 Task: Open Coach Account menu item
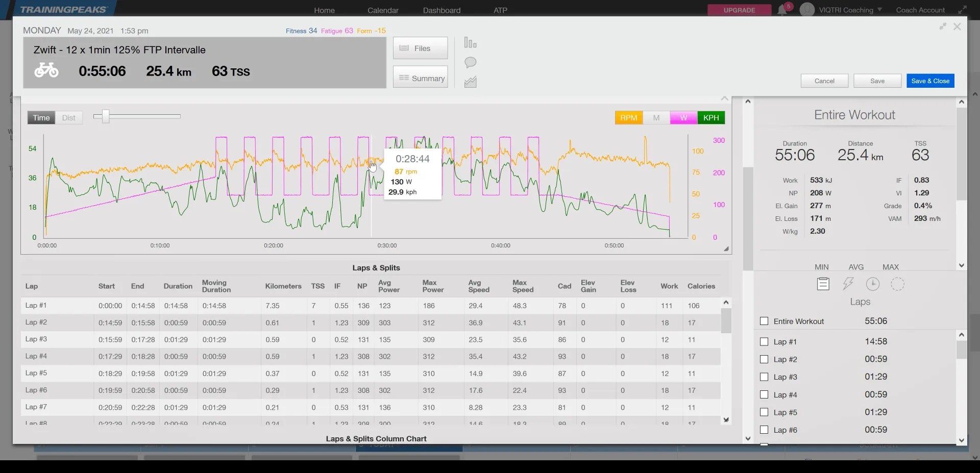(x=920, y=10)
